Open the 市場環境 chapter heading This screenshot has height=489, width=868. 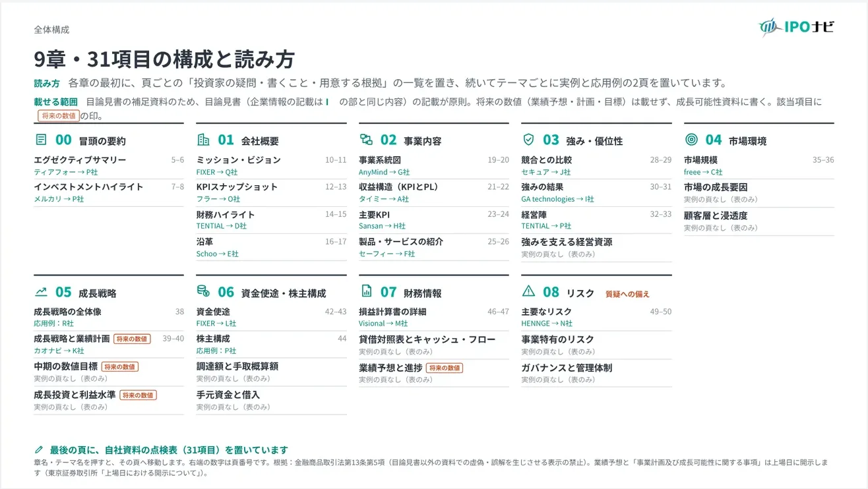click(x=748, y=141)
